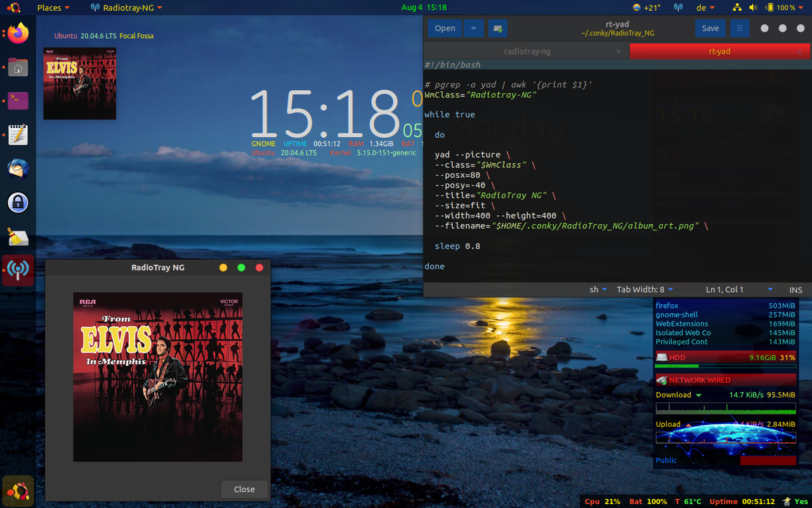The image size is (812, 508).
Task: Click the green maximize dot of RadioTray NG
Action: pos(241,268)
